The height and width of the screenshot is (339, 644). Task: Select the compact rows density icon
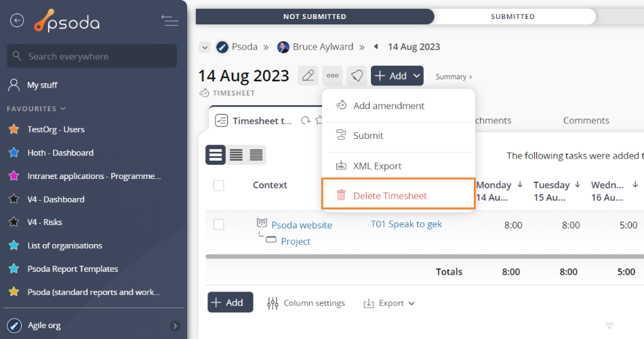pyautogui.click(x=256, y=155)
